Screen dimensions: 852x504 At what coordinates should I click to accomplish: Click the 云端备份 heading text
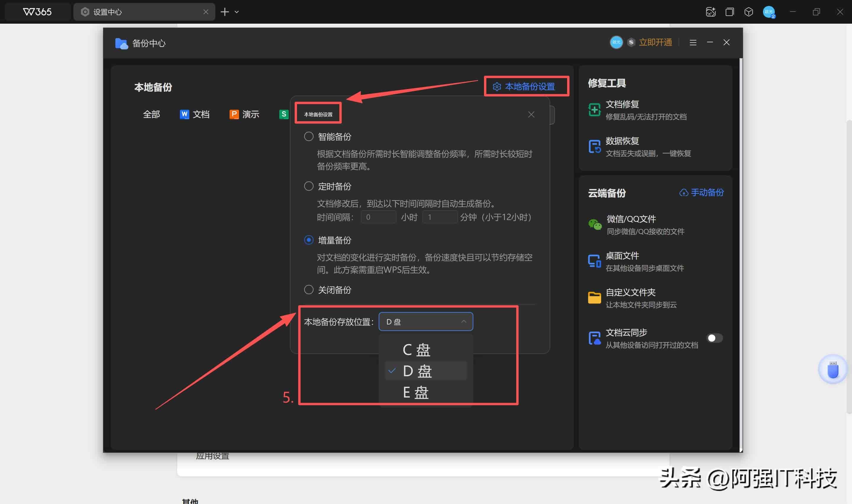tap(607, 193)
